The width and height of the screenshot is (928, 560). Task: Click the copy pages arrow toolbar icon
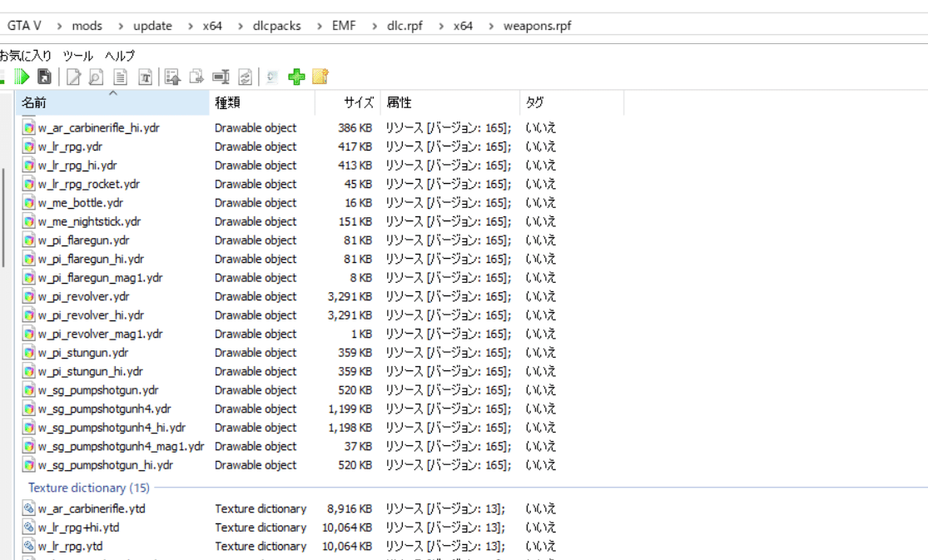(196, 77)
